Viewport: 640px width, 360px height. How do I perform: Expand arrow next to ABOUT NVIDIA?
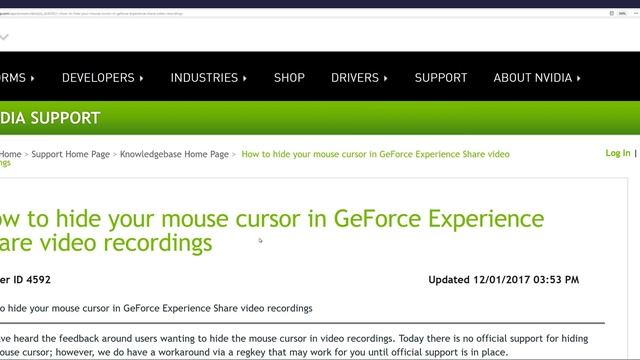point(578,78)
